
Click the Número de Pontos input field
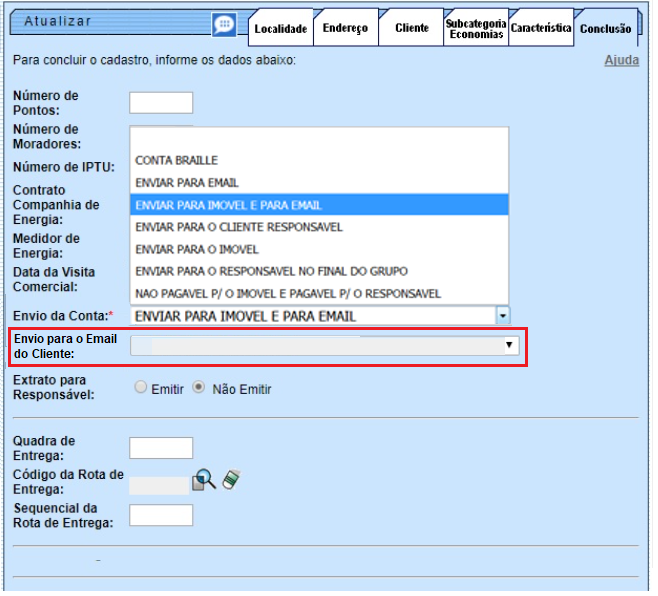click(161, 102)
